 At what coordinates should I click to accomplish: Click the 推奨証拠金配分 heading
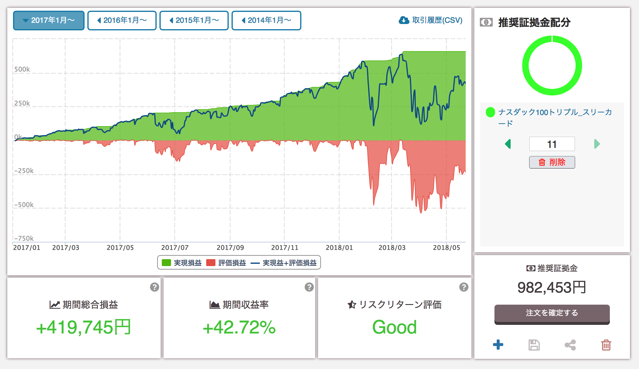(534, 22)
